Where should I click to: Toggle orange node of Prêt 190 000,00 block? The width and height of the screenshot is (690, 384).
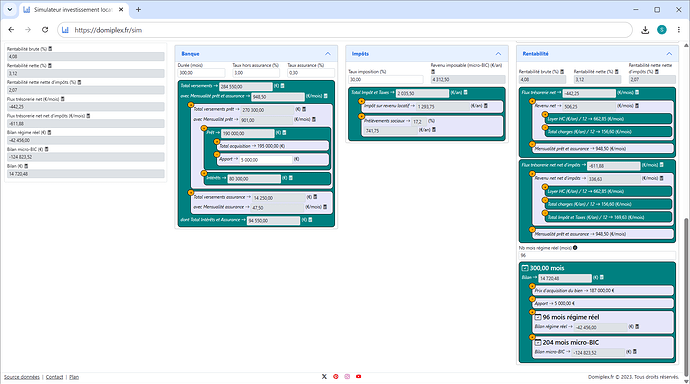pyautogui.click(x=204, y=128)
